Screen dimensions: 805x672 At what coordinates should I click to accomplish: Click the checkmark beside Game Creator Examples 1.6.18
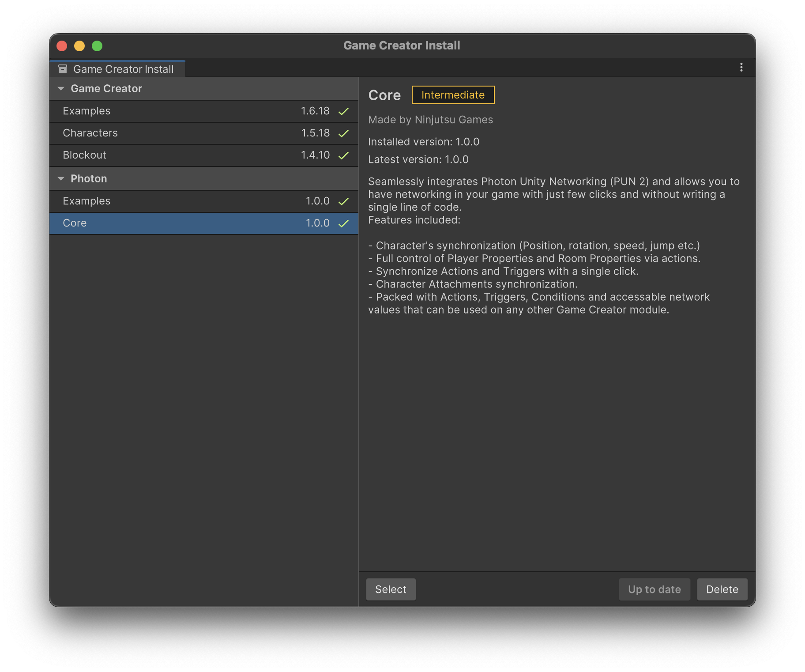coord(343,111)
